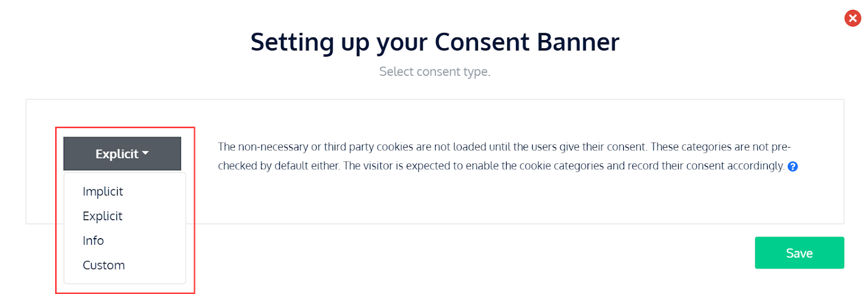Dismiss the dialog using the red X icon
Screen dimensions: 868x294
tap(852, 18)
